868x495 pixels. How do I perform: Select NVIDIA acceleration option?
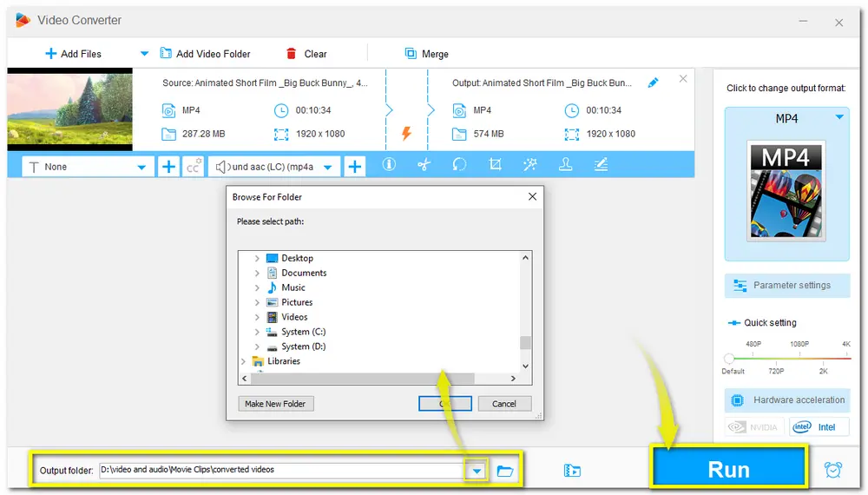click(x=754, y=427)
